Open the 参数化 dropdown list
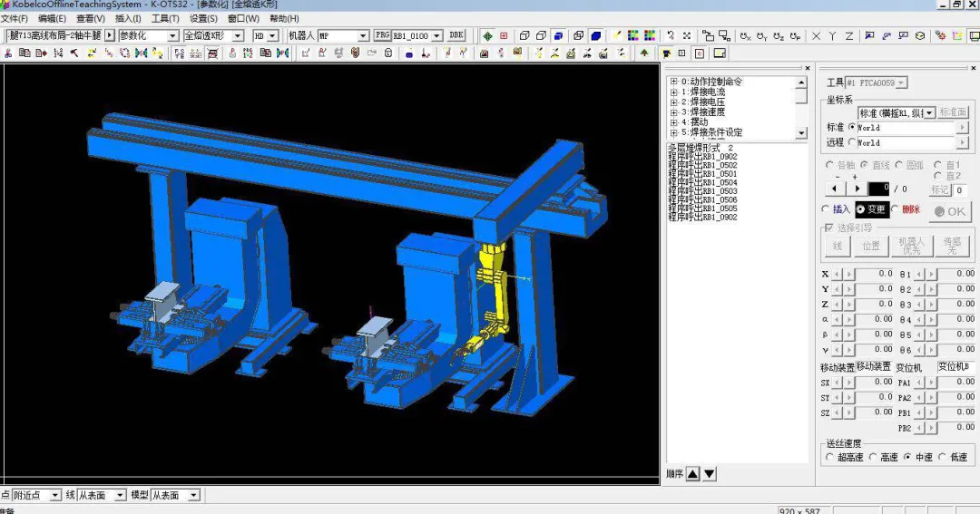The height and width of the screenshot is (514, 980). point(172,36)
